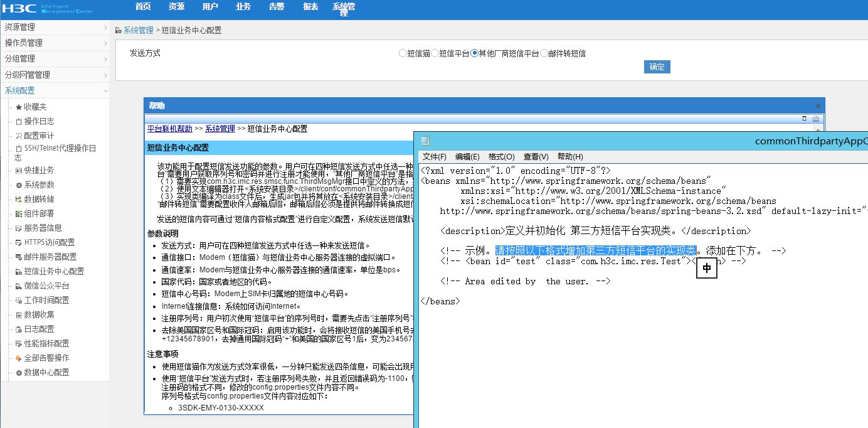Select the 短信猫 radio button
Image resolution: width=868 pixels, height=428 pixels.
pos(403,53)
